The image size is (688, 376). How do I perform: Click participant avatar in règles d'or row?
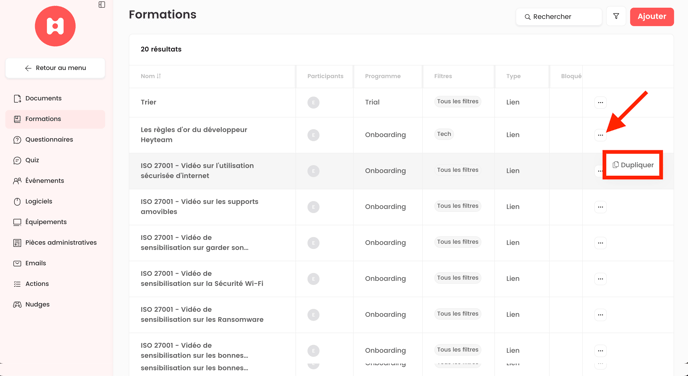coord(313,135)
